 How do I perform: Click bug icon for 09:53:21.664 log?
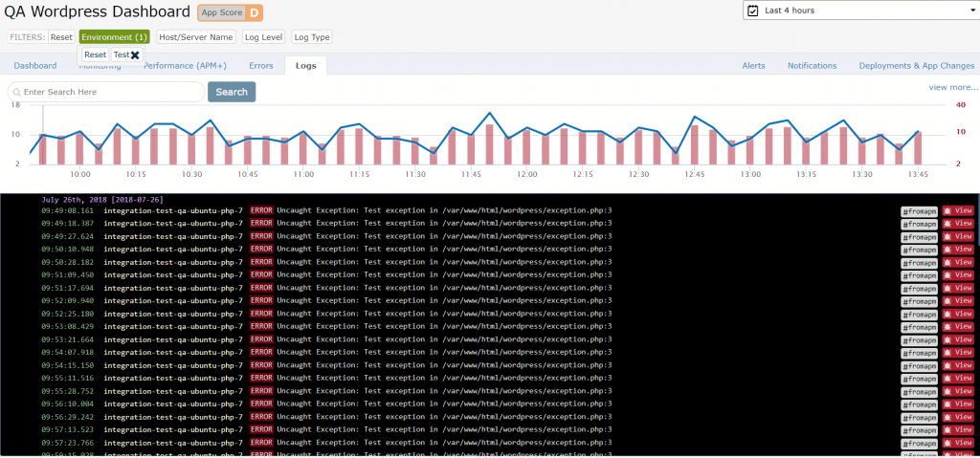tap(948, 340)
